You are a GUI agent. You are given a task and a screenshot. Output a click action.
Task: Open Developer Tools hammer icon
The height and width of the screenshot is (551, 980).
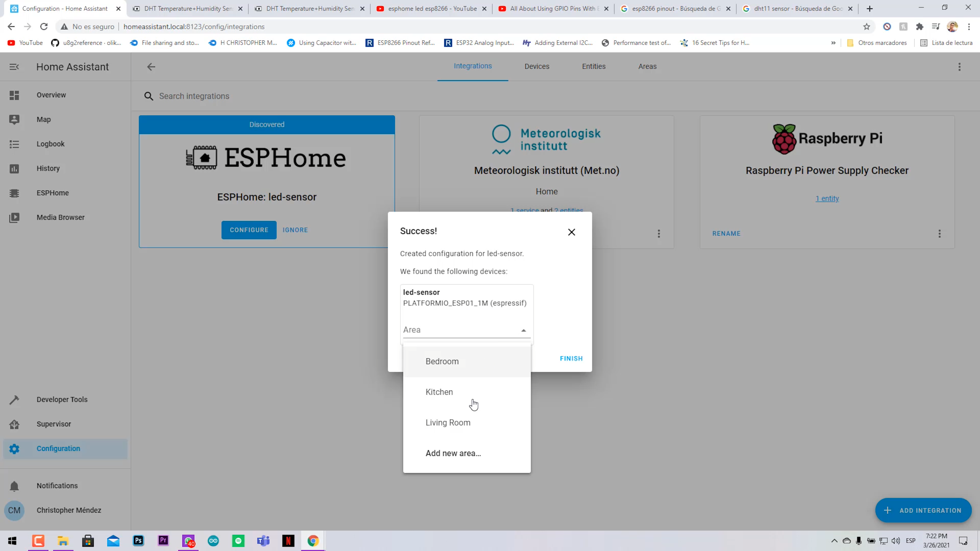coord(14,400)
